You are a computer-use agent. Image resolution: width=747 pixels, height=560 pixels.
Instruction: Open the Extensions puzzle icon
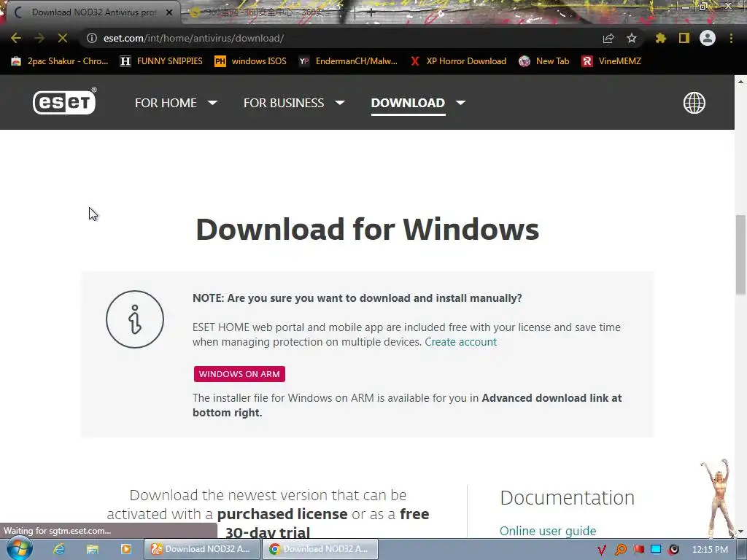(x=660, y=38)
